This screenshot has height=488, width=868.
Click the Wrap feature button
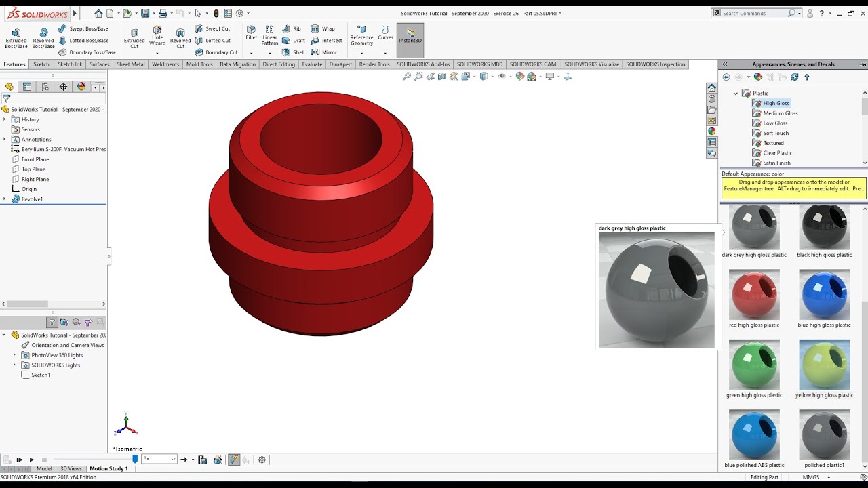point(323,28)
